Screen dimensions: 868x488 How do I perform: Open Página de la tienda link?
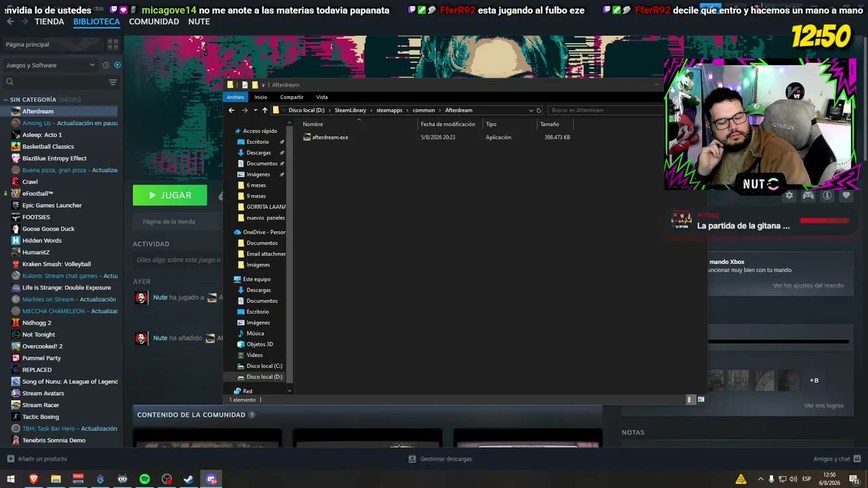(x=169, y=222)
